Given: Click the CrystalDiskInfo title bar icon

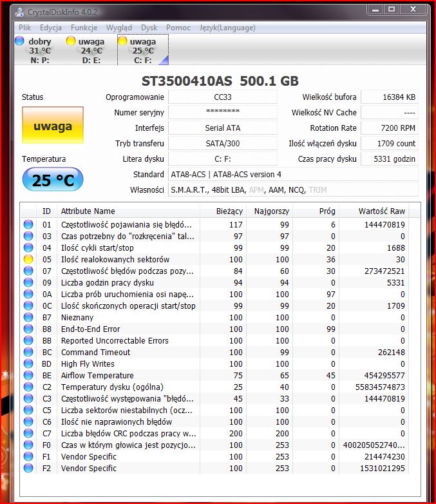Looking at the screenshot, I should pos(19,12).
